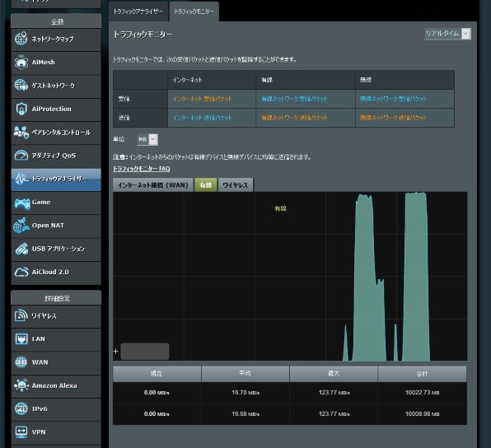Select the 有線 graph tab

[205, 185]
